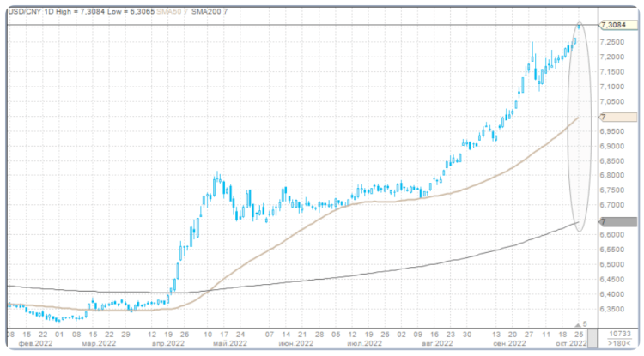Click the small 5 marker near the bottom axis
The width and height of the screenshot is (644, 356).
point(583,324)
